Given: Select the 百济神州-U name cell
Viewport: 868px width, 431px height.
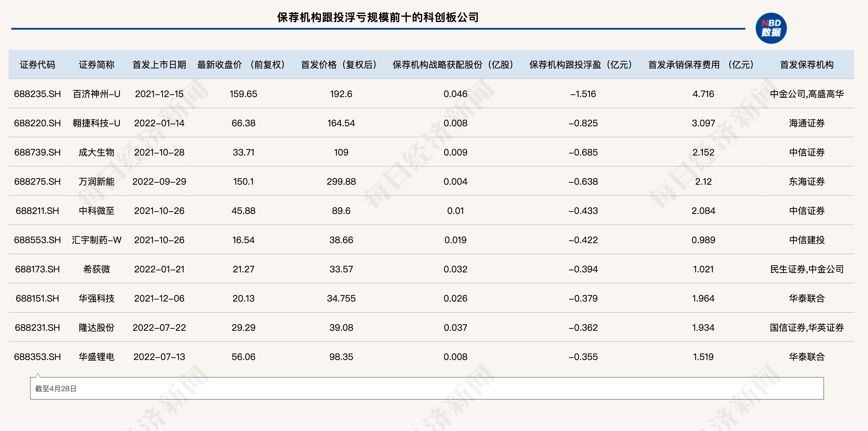Looking at the screenshot, I should pos(96,94).
